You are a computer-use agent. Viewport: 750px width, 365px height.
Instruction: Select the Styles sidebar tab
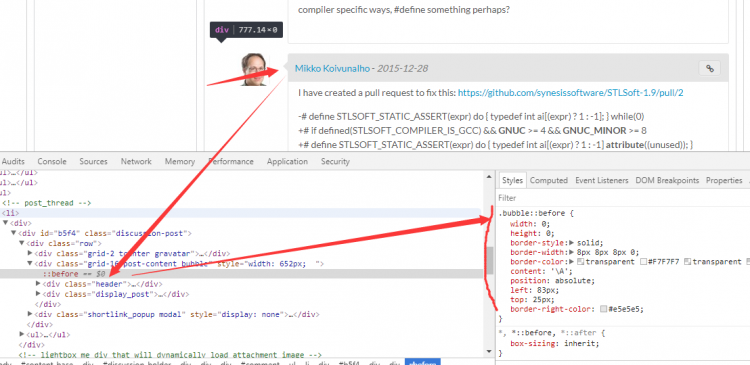(512, 180)
